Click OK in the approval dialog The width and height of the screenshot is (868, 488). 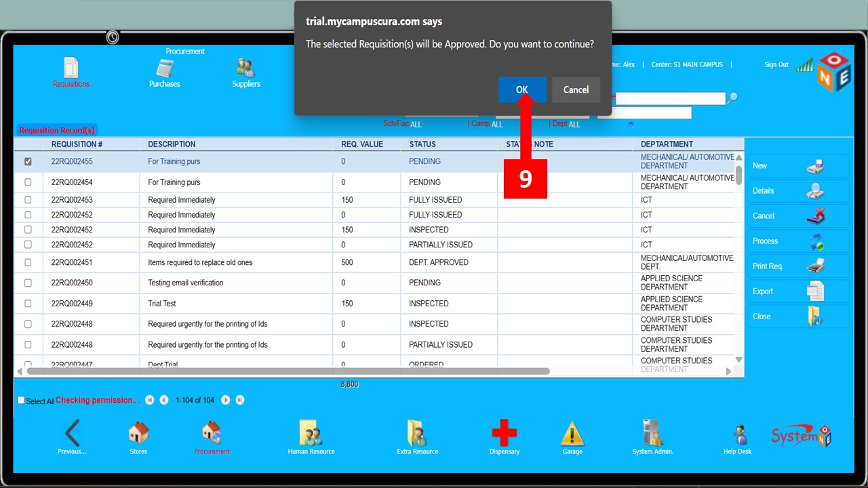[x=521, y=89]
